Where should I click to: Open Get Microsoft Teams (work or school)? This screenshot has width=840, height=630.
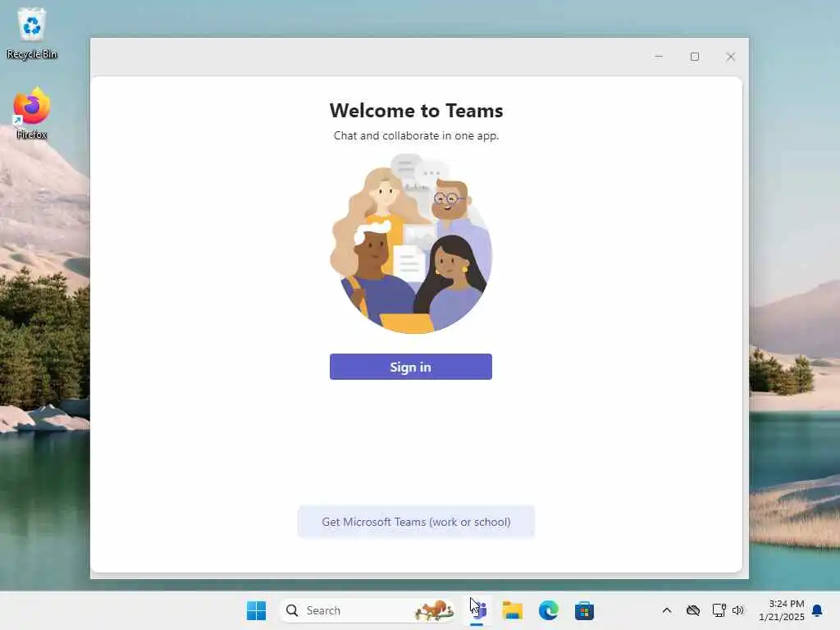coord(416,522)
